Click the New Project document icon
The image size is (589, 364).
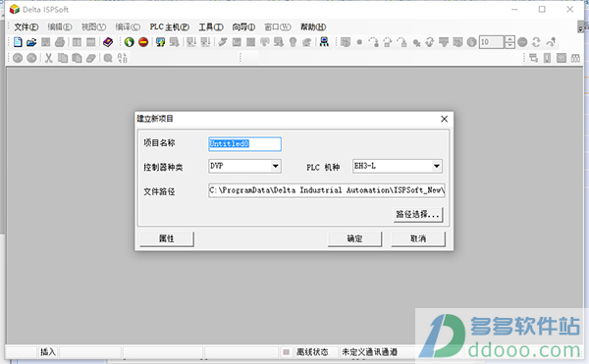click(x=18, y=42)
